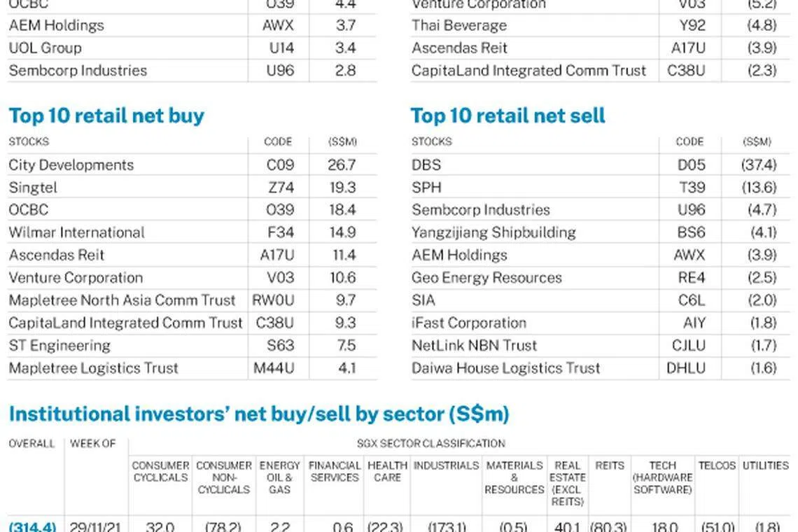Select the City Developments stock row
This screenshot has height=532, width=798.
(71, 165)
